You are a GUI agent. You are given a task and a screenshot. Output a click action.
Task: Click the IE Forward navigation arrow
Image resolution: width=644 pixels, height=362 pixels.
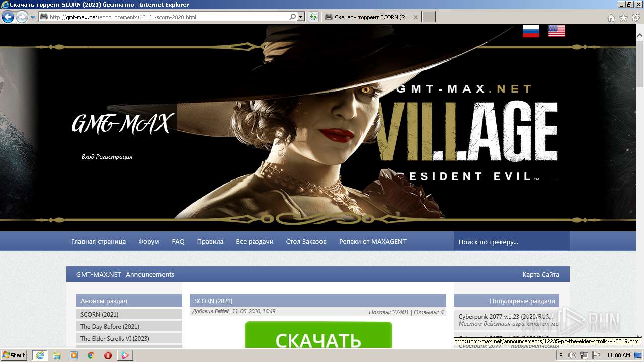(22, 17)
